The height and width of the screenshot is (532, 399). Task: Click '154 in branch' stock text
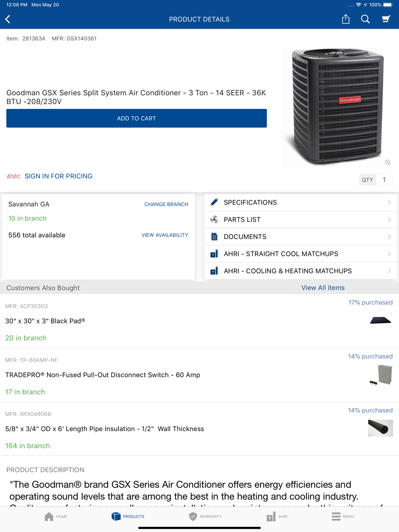(28, 445)
